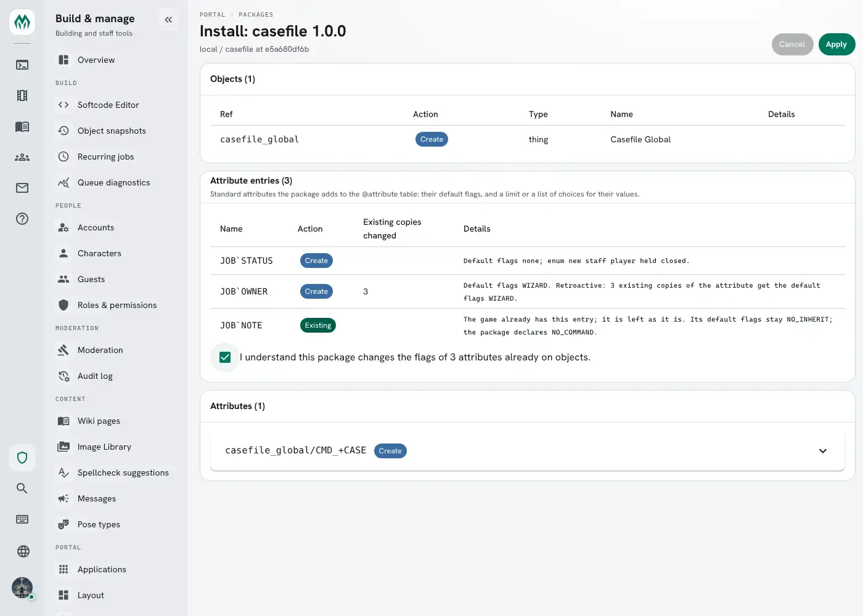Open the building icon in left rail
This screenshot has height=616, width=863.
(22, 95)
